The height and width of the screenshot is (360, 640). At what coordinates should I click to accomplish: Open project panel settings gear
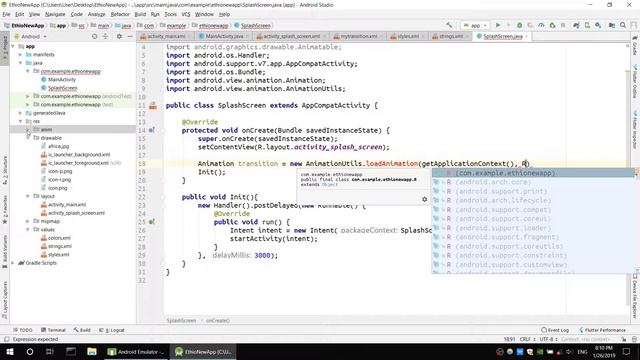[119, 36]
